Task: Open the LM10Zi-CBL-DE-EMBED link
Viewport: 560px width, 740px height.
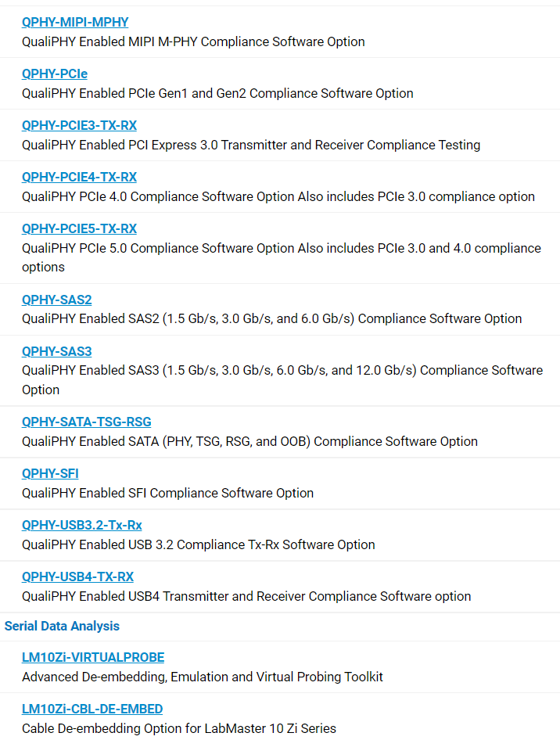Action: (x=92, y=709)
